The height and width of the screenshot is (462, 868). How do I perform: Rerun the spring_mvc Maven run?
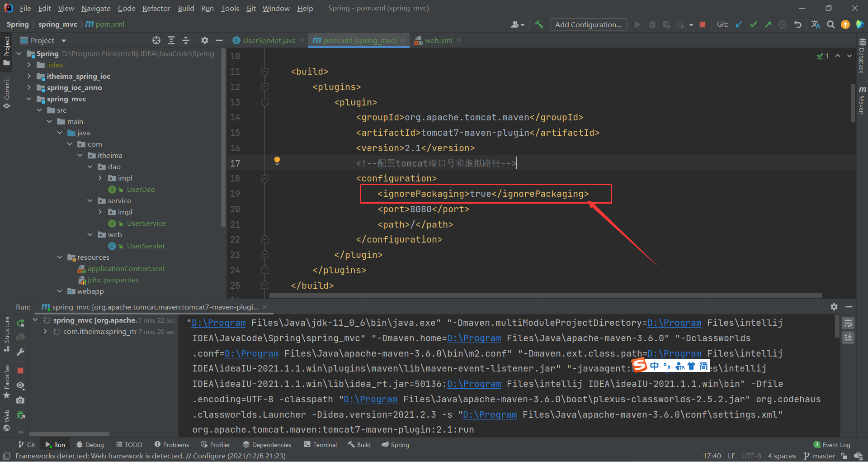coord(20,323)
